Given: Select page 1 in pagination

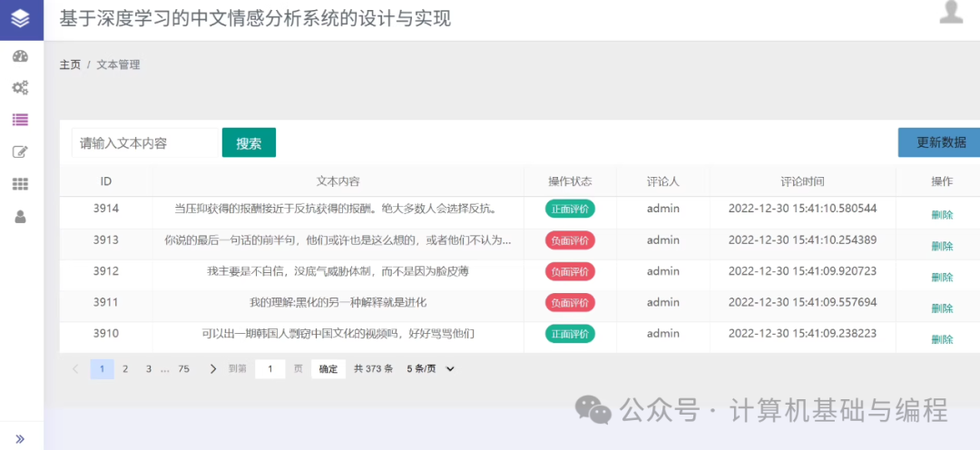Looking at the screenshot, I should (x=103, y=369).
